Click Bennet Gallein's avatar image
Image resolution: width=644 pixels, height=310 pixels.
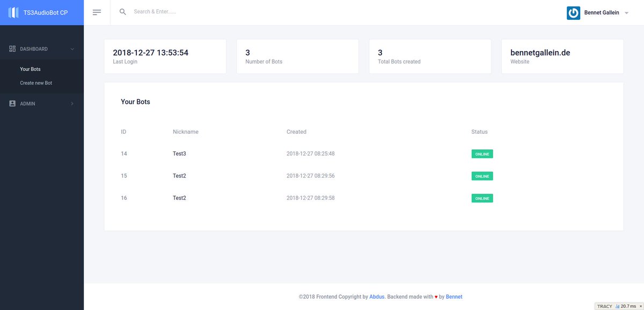point(573,13)
